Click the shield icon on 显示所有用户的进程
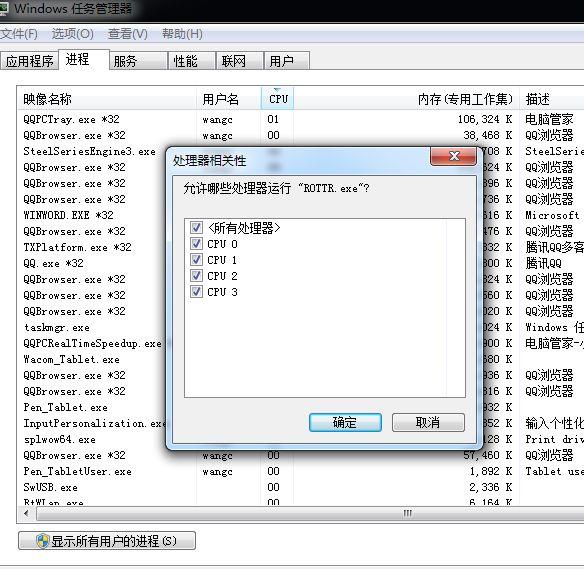Image resolution: width=584 pixels, height=569 pixels. click(42, 541)
